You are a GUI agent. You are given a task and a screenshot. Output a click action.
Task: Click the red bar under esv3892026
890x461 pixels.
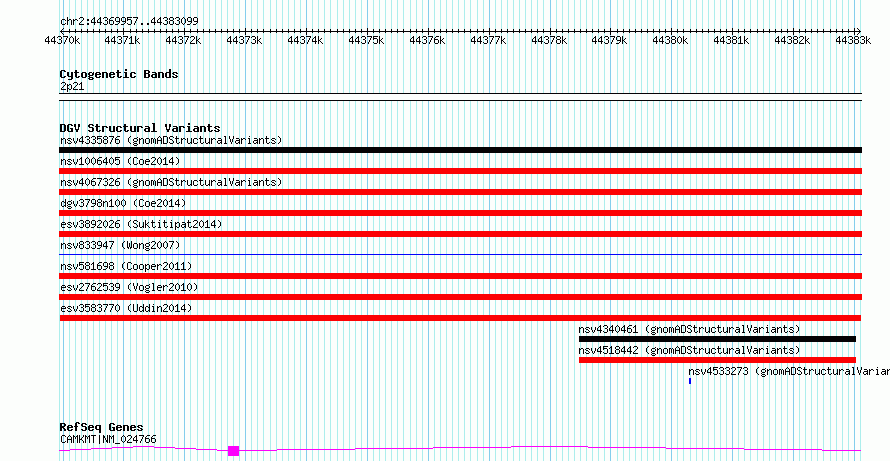[x=461, y=234]
